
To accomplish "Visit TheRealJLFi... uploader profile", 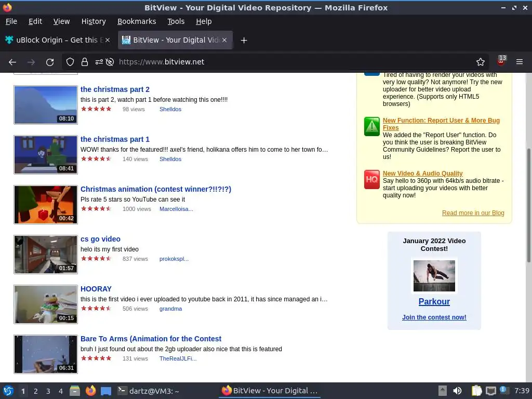I will pos(178,358).
